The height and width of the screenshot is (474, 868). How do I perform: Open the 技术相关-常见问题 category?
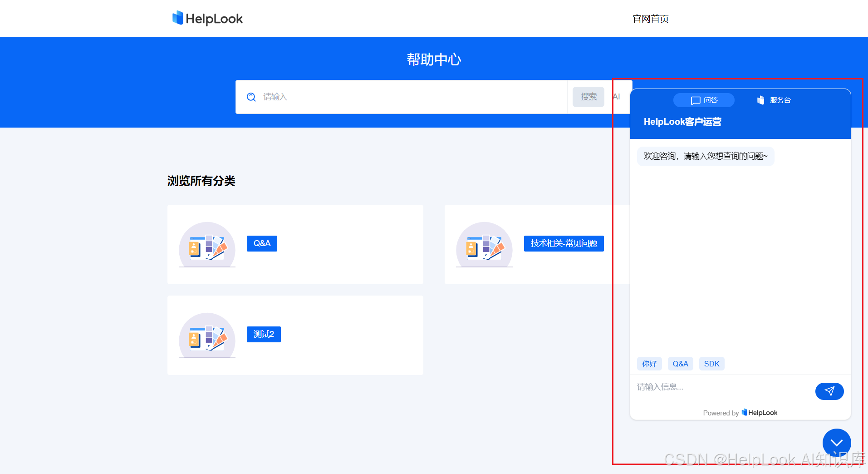(564, 243)
